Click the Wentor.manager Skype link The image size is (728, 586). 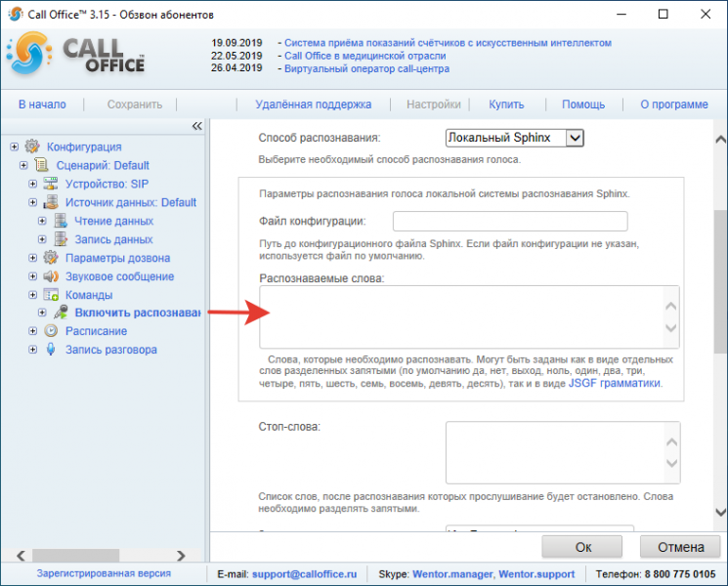pos(452,574)
